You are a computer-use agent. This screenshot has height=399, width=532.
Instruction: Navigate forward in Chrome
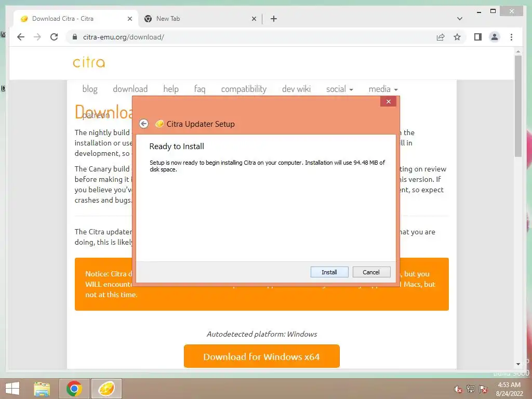37,37
